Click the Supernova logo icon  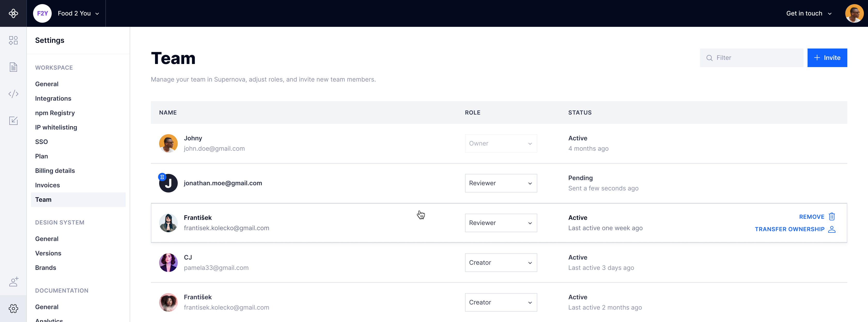13,13
